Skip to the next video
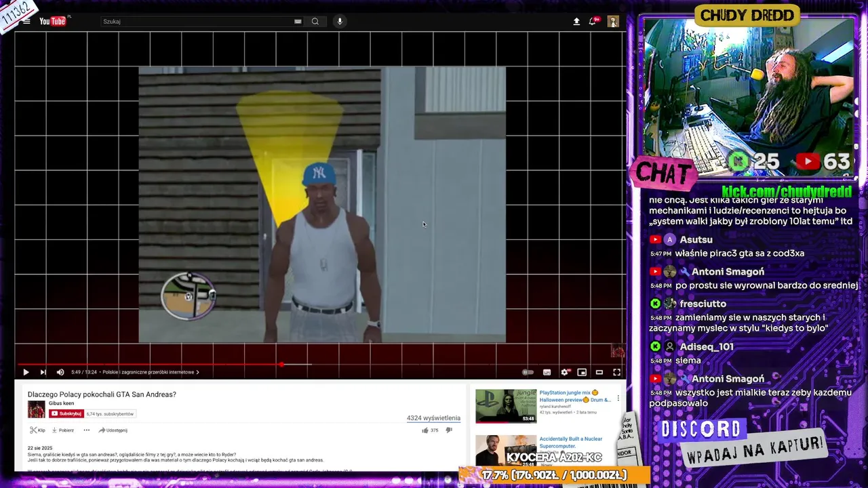 (x=43, y=372)
